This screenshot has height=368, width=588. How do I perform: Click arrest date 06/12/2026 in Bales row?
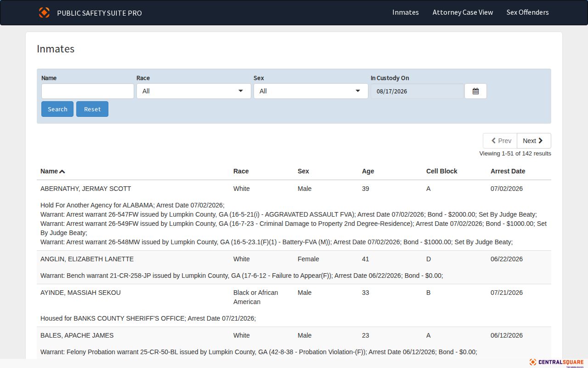coord(507,335)
